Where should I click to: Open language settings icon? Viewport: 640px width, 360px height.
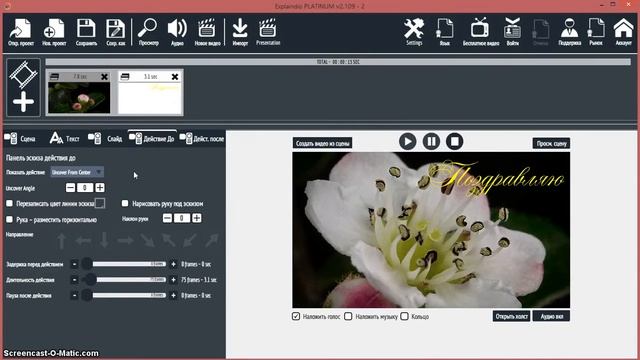[444, 32]
